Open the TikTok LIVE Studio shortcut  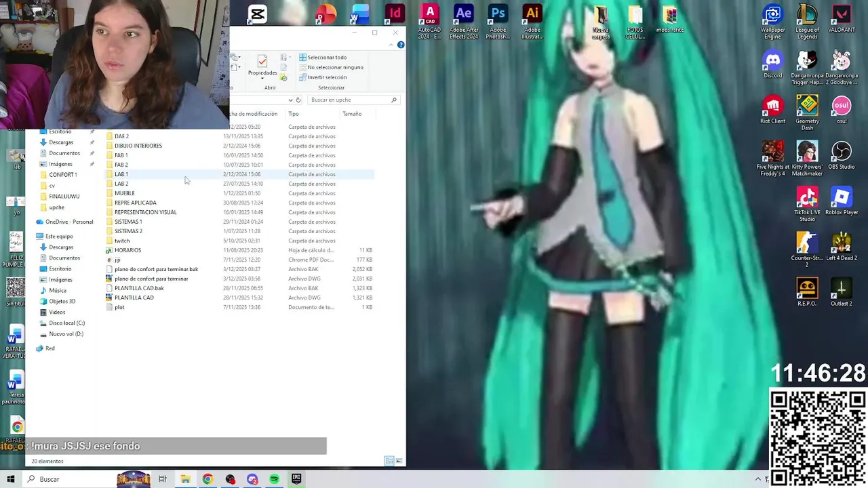tap(807, 203)
